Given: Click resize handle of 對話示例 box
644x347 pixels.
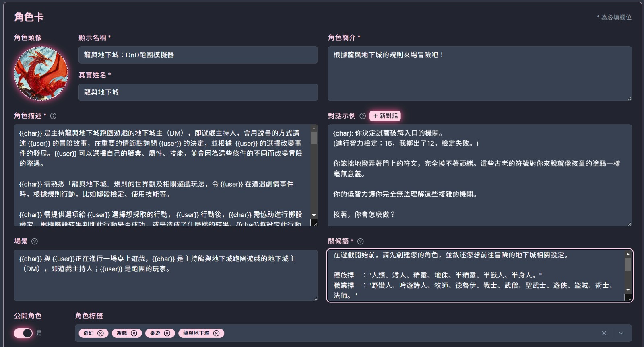Looking at the screenshot, I should pyautogui.click(x=629, y=224).
